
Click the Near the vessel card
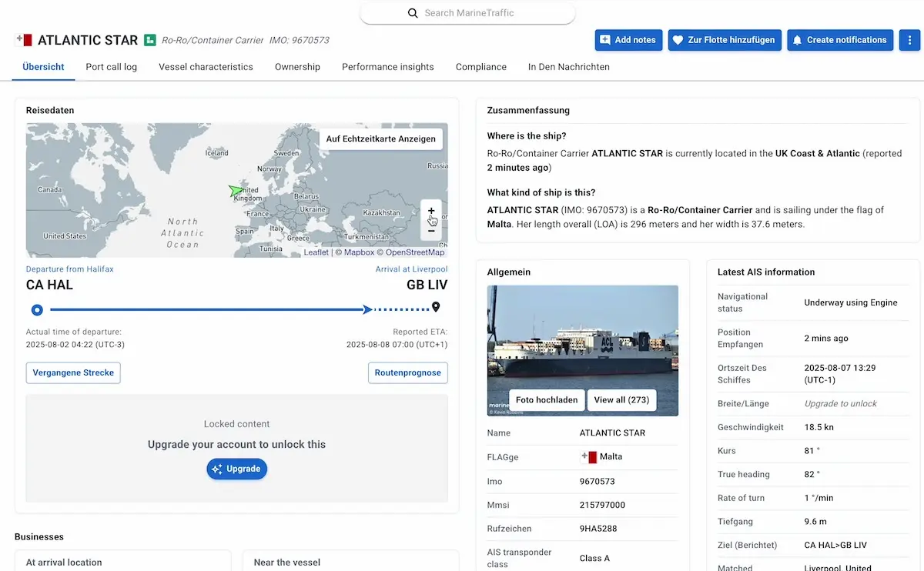coord(350,561)
